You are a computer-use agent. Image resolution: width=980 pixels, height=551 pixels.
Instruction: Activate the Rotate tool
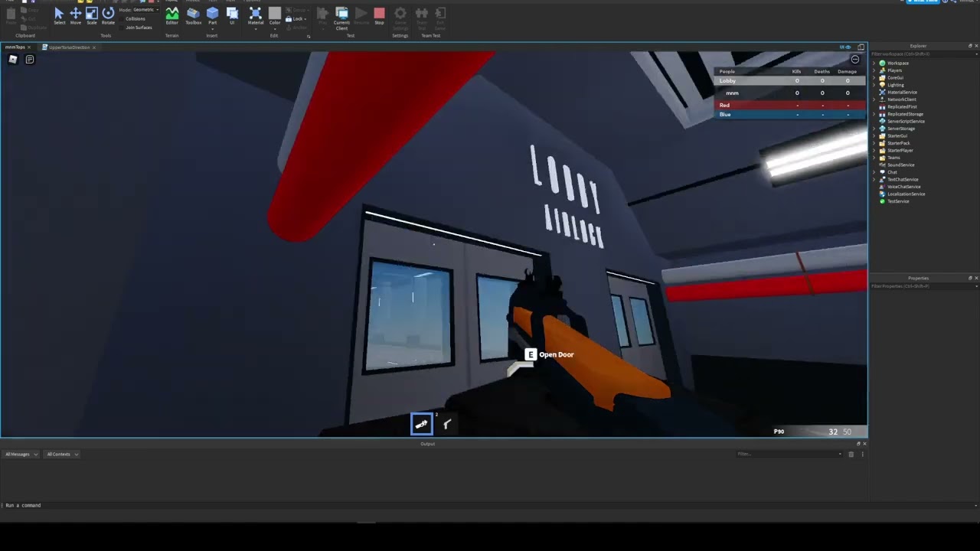(x=108, y=15)
